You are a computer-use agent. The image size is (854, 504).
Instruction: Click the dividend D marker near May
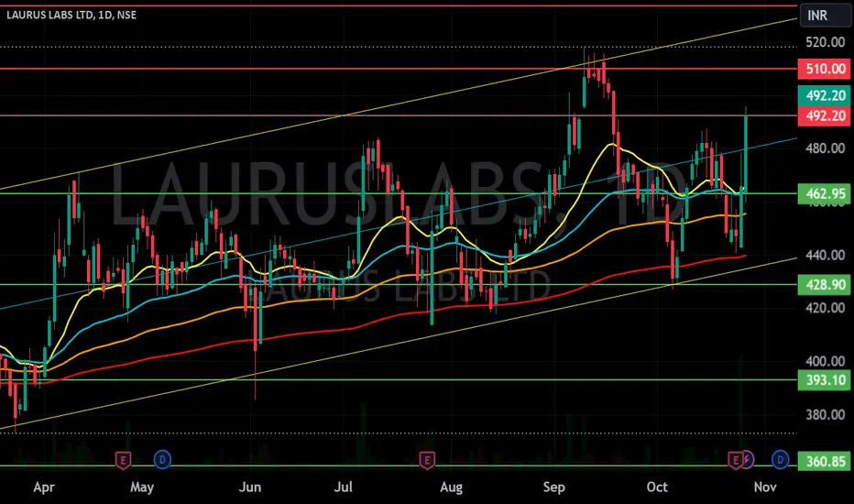coord(162,460)
